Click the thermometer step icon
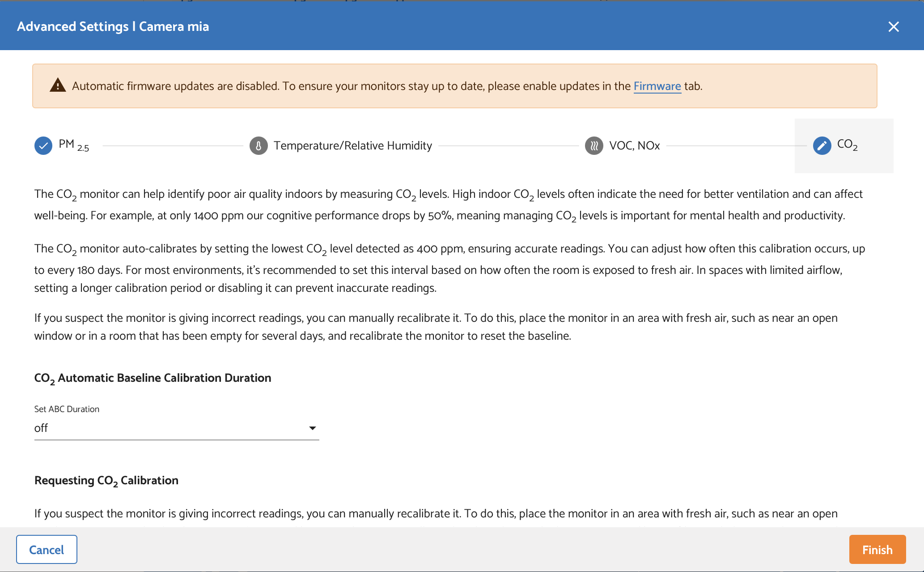This screenshot has width=924, height=572. [x=259, y=145]
